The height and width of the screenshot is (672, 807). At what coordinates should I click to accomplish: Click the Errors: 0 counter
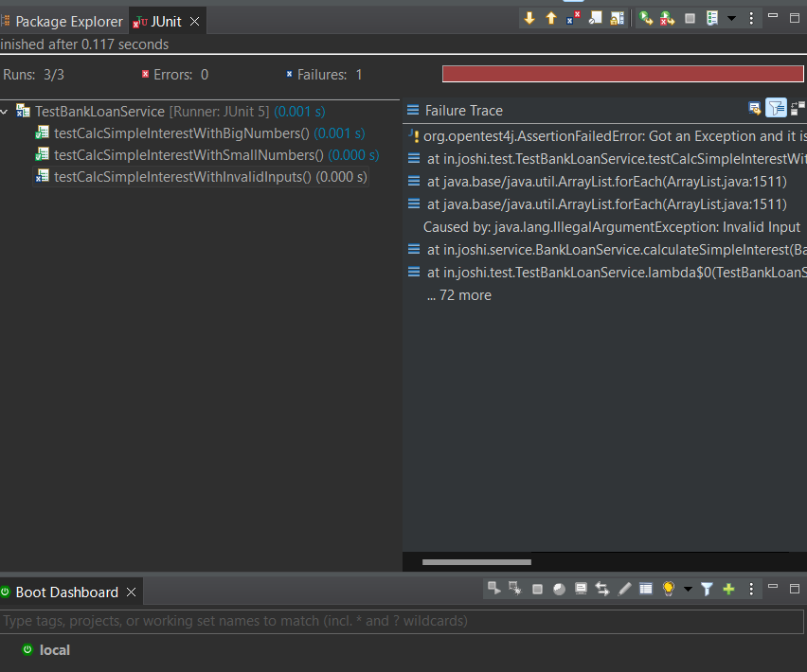pyautogui.click(x=175, y=75)
